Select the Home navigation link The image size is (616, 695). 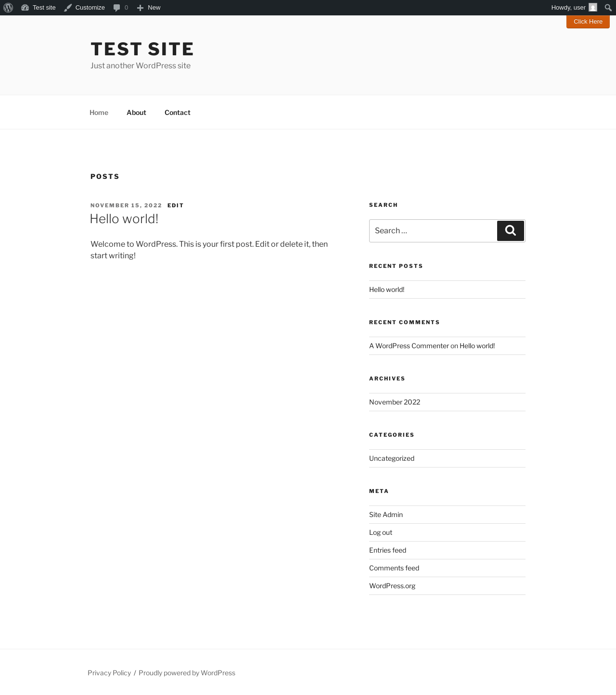[99, 113]
